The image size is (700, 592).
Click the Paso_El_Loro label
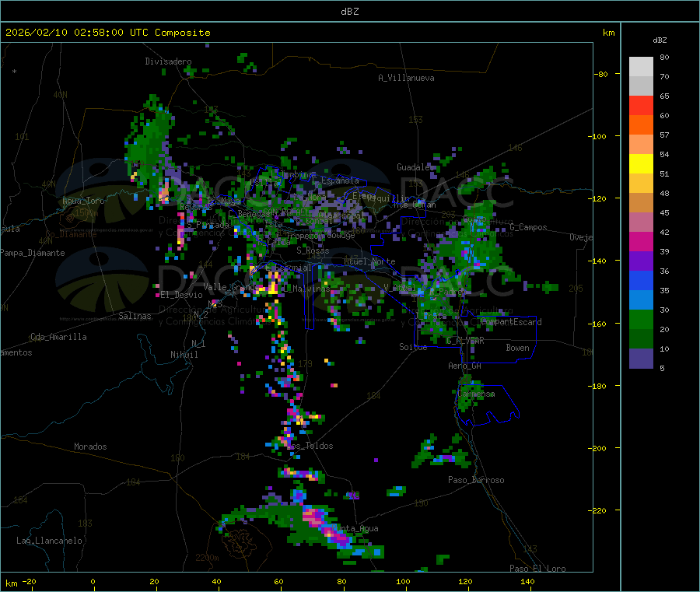pyautogui.click(x=538, y=569)
